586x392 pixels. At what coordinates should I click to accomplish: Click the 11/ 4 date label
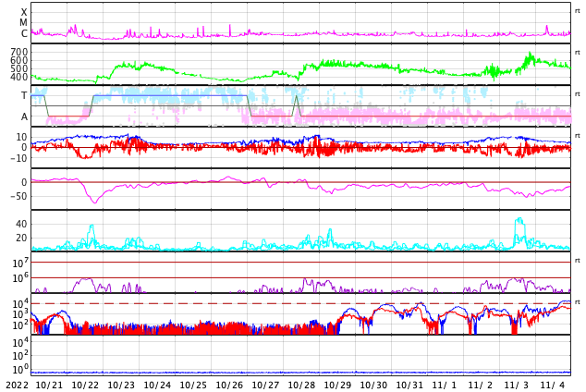point(553,385)
